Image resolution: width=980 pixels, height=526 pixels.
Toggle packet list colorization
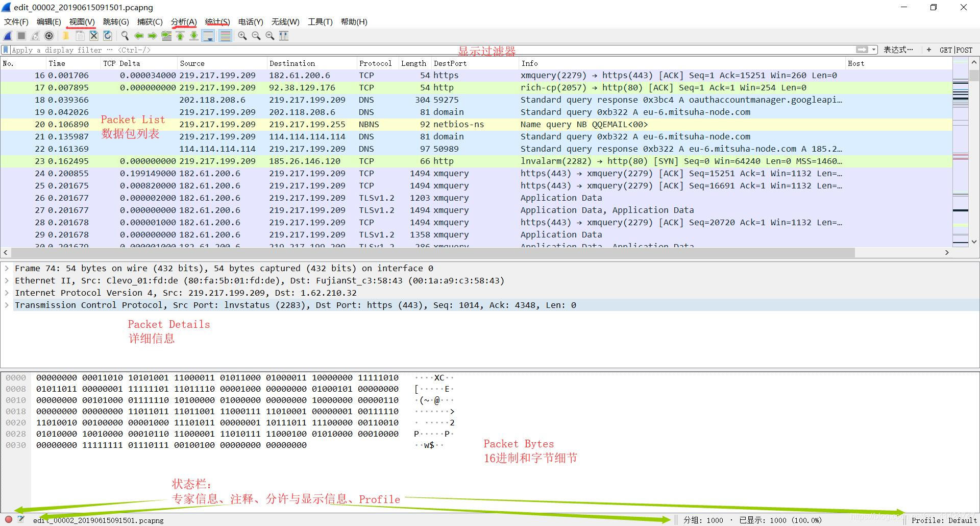[225, 36]
